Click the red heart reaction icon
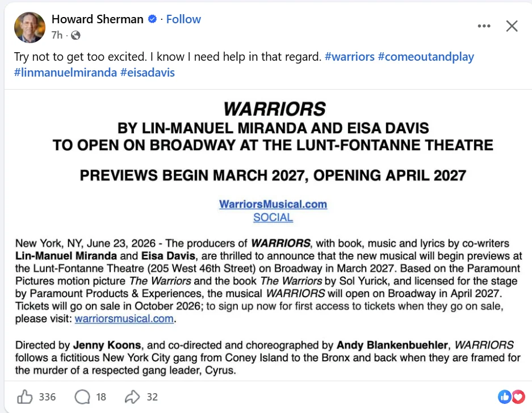 coord(518,397)
